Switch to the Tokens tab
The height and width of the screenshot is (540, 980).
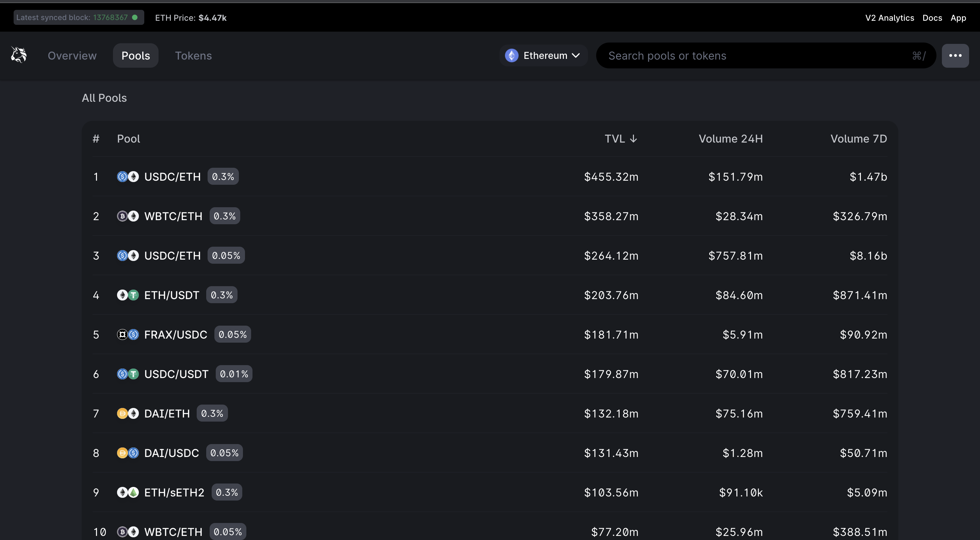click(x=194, y=55)
